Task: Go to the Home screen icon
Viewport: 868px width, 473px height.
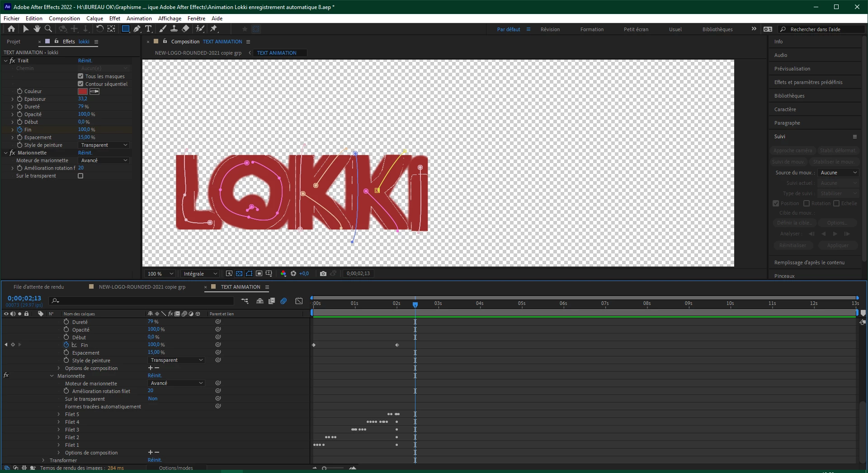Action: click(x=11, y=29)
